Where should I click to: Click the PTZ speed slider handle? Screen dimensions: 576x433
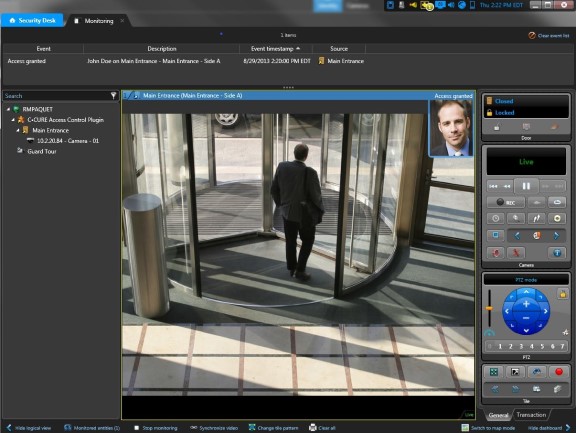[x=489, y=308]
